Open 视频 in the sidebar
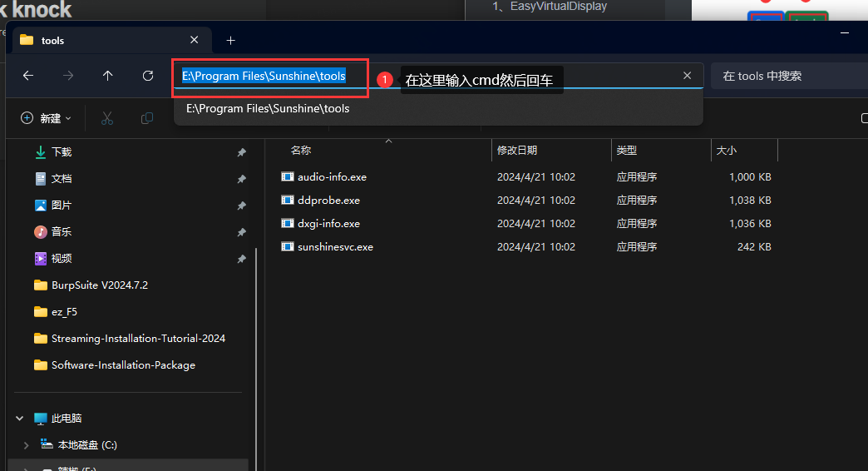 coord(62,258)
